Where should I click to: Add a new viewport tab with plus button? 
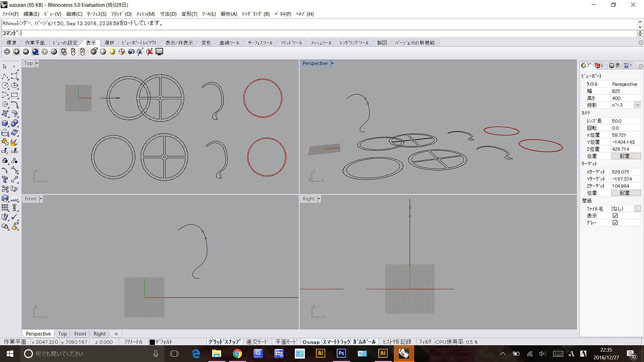click(116, 334)
